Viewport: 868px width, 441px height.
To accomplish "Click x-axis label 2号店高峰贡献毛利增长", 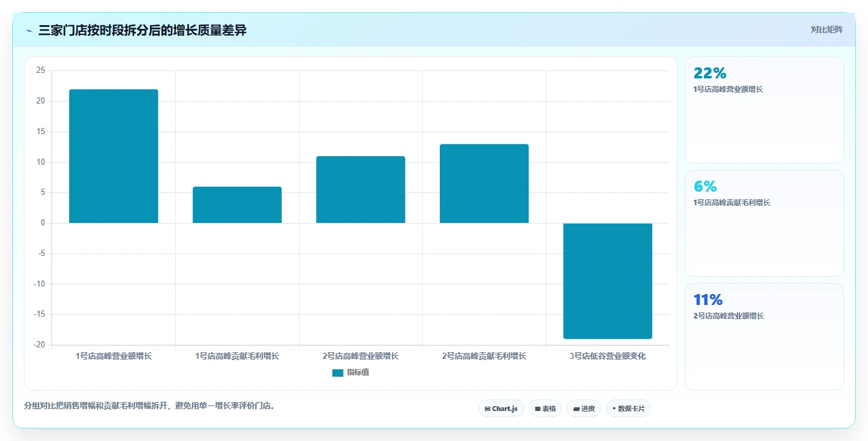I will pos(484,356).
